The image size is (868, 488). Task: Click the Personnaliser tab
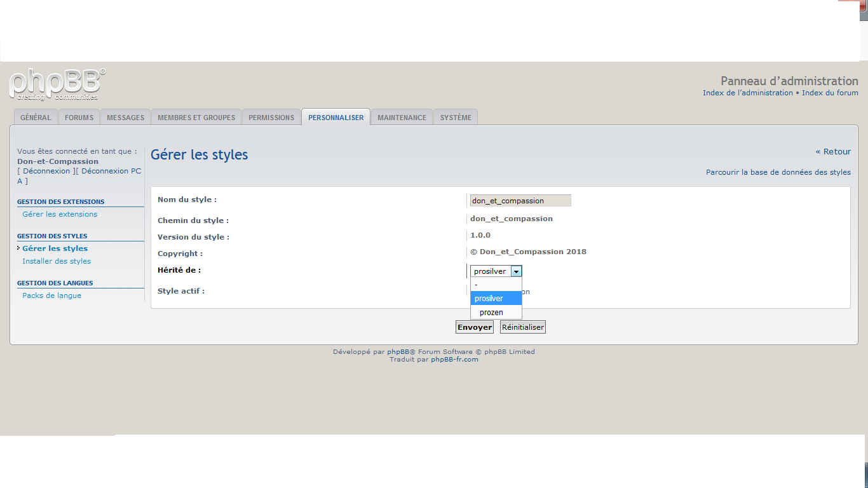pyautogui.click(x=336, y=118)
